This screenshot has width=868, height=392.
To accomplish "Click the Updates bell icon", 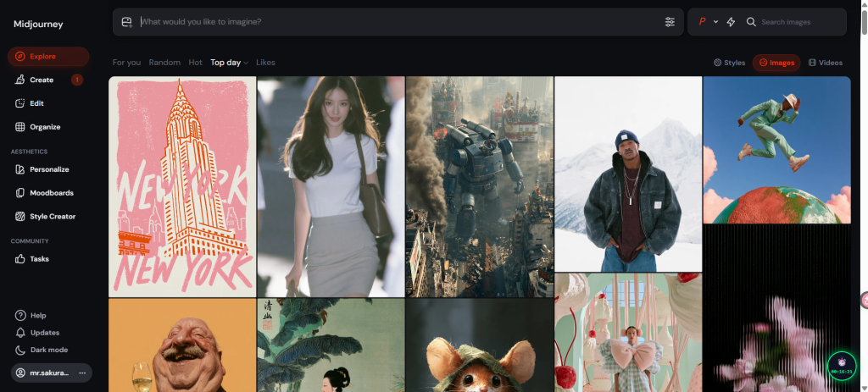I will (20, 333).
